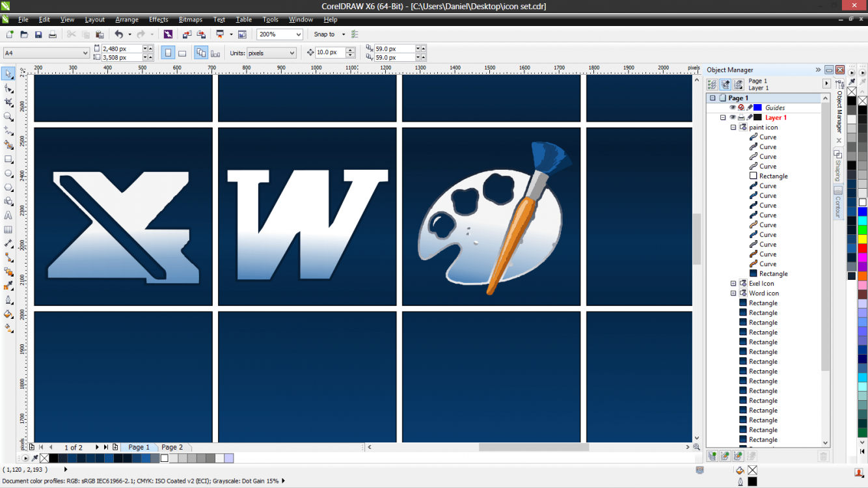Select the Outline Pen tool
Screen dimensions: 868x488
coord(8,300)
